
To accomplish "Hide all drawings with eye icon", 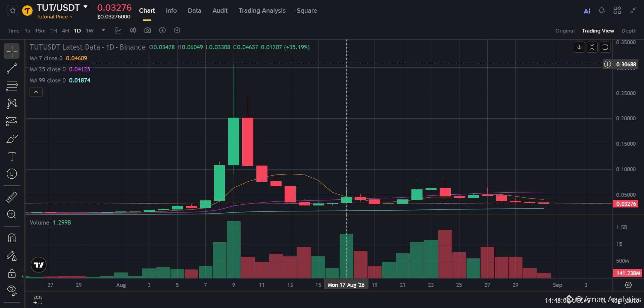I will click(x=12, y=291).
